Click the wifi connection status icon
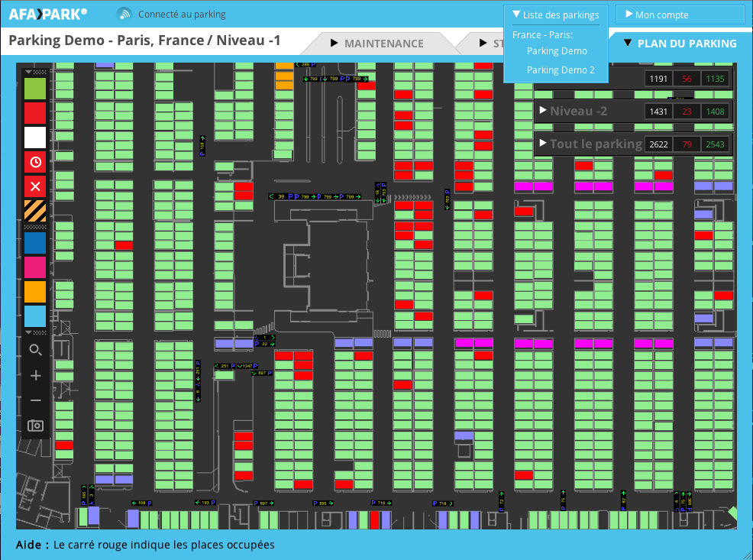Screen dimensions: 753x560 pyautogui.click(x=124, y=15)
